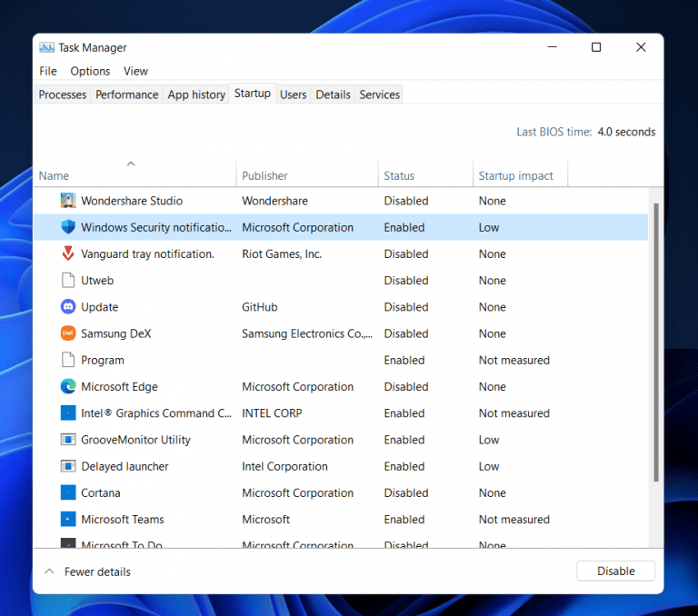Click the Discord Update icon
This screenshot has height=616, width=698.
(x=68, y=307)
